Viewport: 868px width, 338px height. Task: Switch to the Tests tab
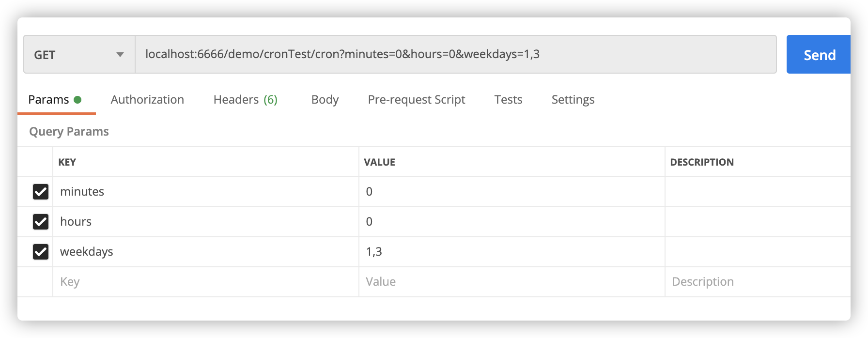(508, 99)
